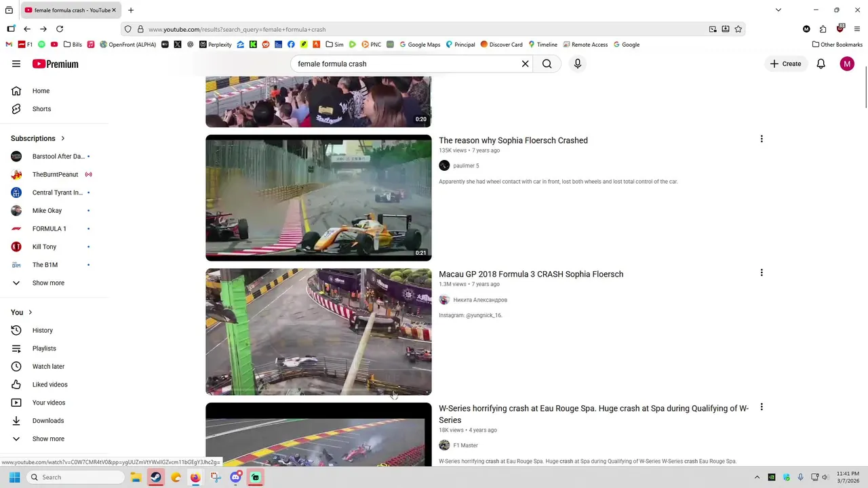The height and width of the screenshot is (488, 868).
Task: Open the notifications bell
Action: [821, 64]
